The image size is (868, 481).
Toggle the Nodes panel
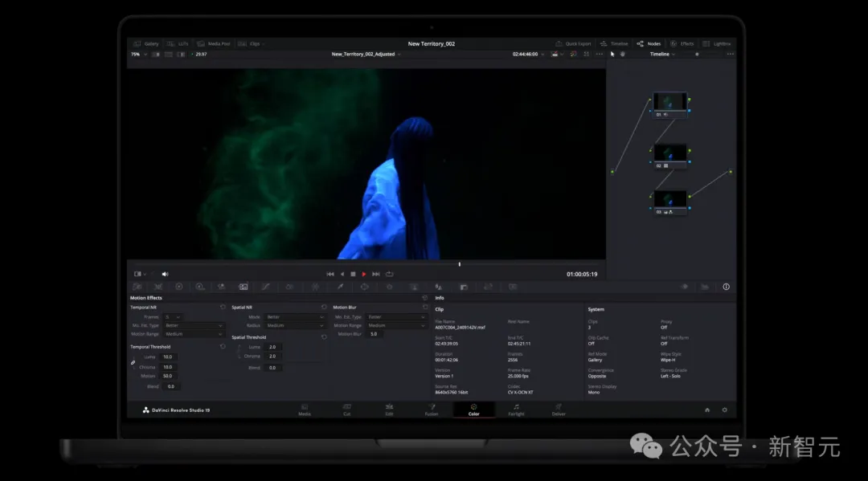click(x=649, y=43)
